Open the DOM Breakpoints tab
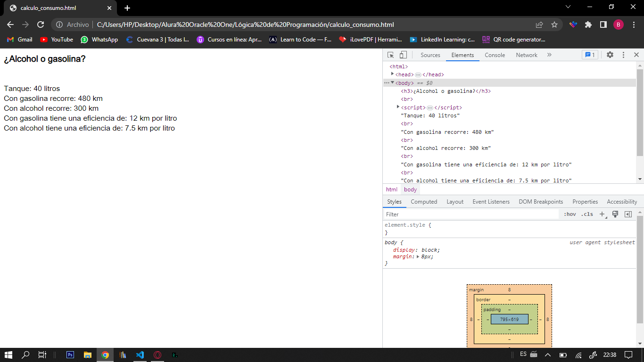 [541, 202]
